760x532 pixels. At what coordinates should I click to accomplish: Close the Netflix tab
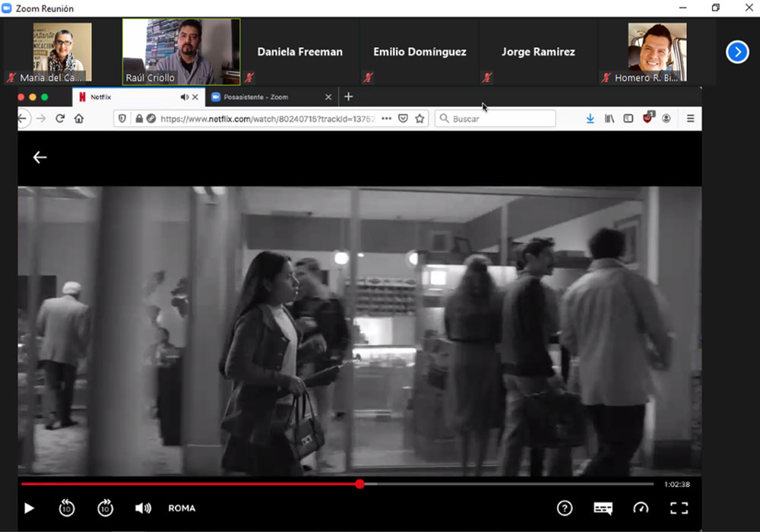click(x=195, y=97)
